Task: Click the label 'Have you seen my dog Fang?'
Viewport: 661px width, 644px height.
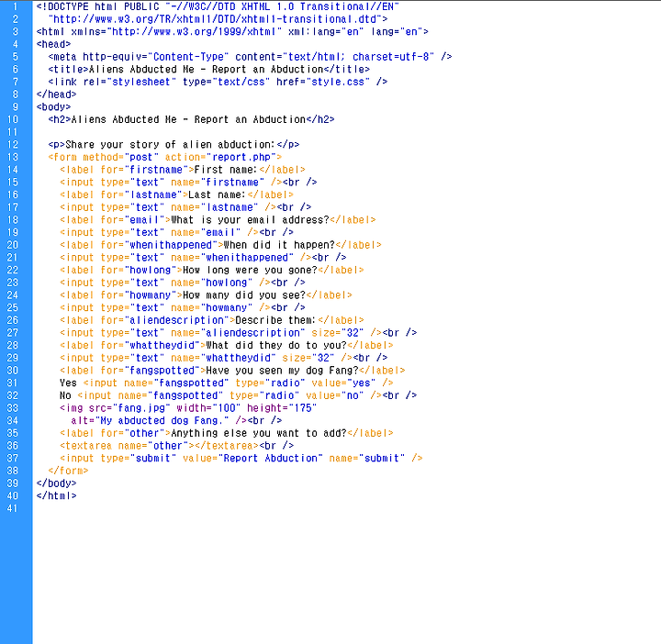Action: pyautogui.click(x=232, y=371)
